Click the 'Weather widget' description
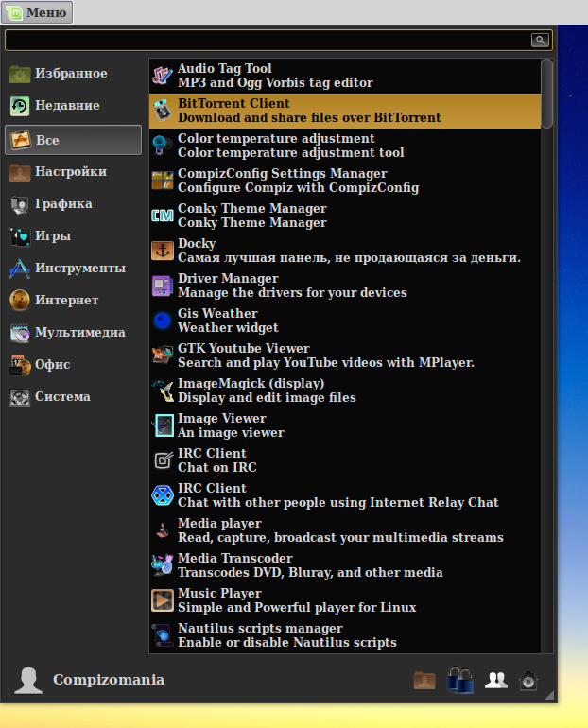588x728 pixels. (x=228, y=328)
